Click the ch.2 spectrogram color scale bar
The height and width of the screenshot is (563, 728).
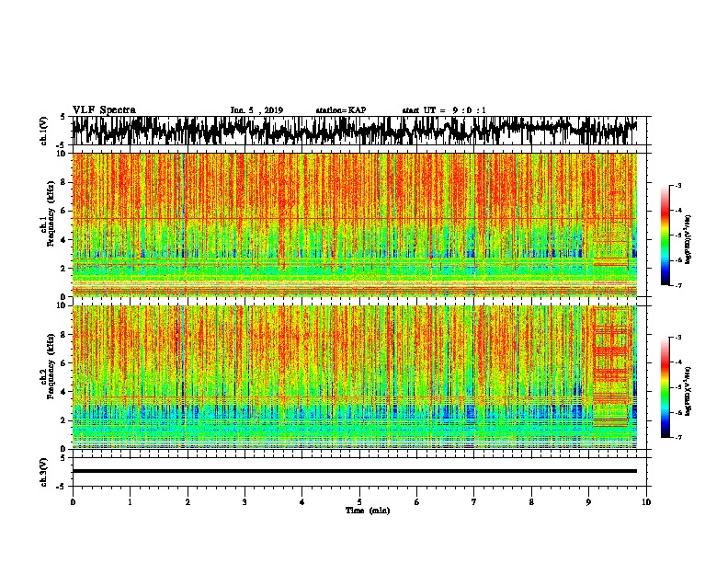665,387
